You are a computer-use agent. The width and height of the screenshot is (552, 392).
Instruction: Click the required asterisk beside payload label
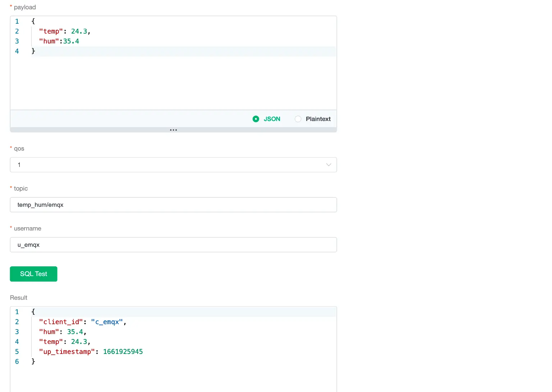11,7
